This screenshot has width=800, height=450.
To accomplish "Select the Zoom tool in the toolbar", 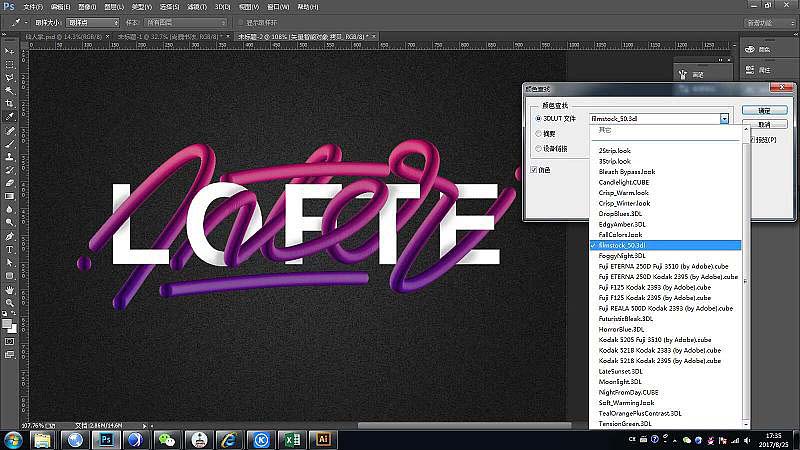I will [x=9, y=303].
